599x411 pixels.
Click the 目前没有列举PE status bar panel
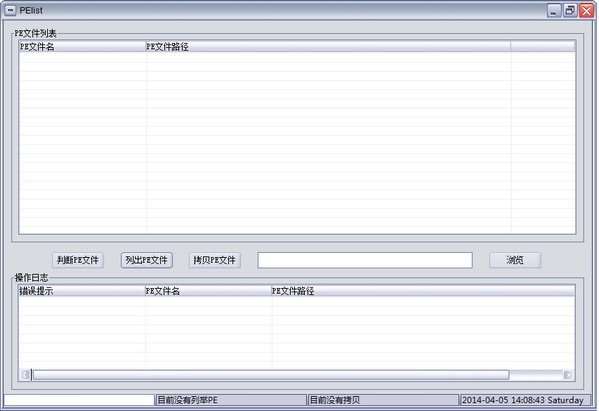tap(231, 400)
